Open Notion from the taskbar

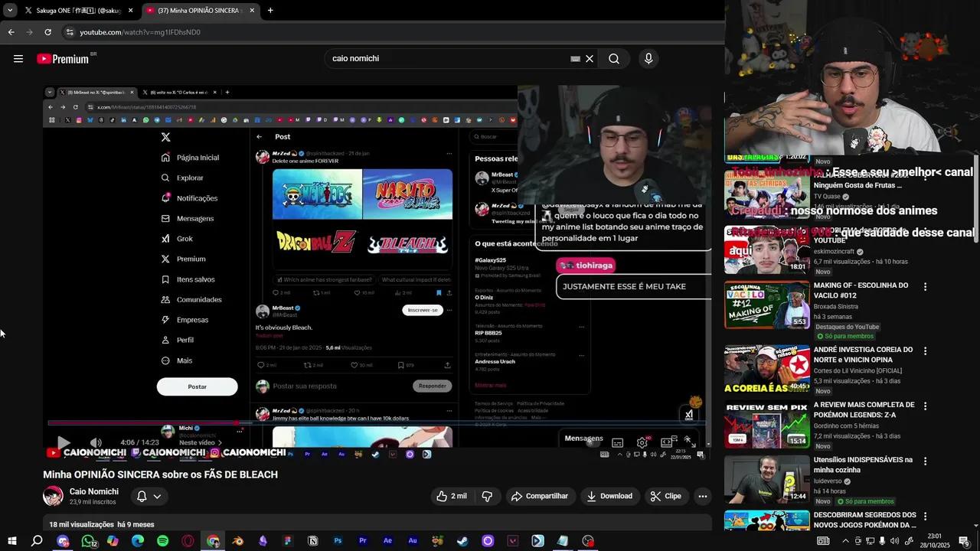[x=312, y=541]
